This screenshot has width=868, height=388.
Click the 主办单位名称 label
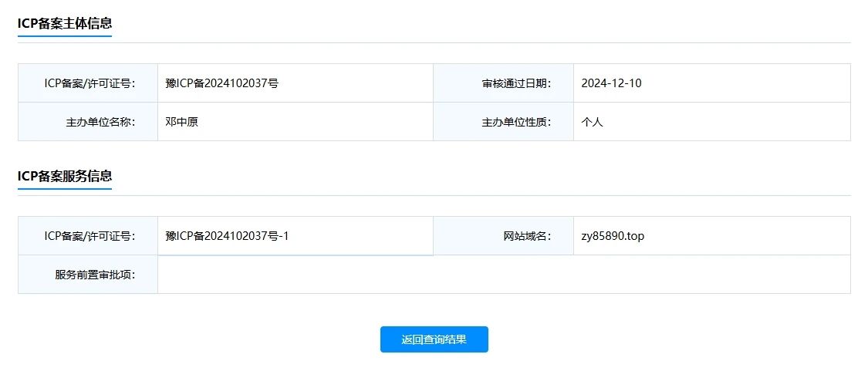101,122
